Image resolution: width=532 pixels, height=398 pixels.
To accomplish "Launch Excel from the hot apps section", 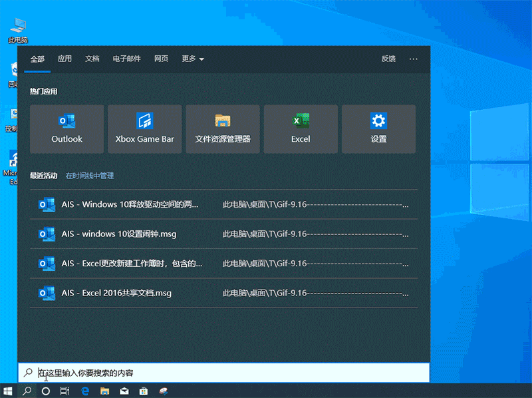I will point(300,128).
